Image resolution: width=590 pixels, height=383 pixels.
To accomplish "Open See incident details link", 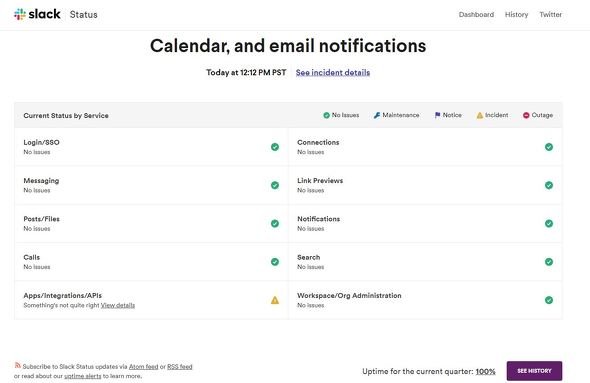I will tap(333, 72).
